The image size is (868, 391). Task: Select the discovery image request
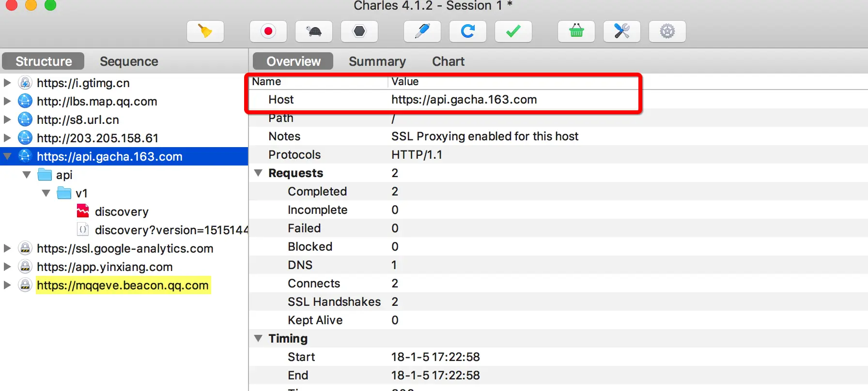[122, 211]
